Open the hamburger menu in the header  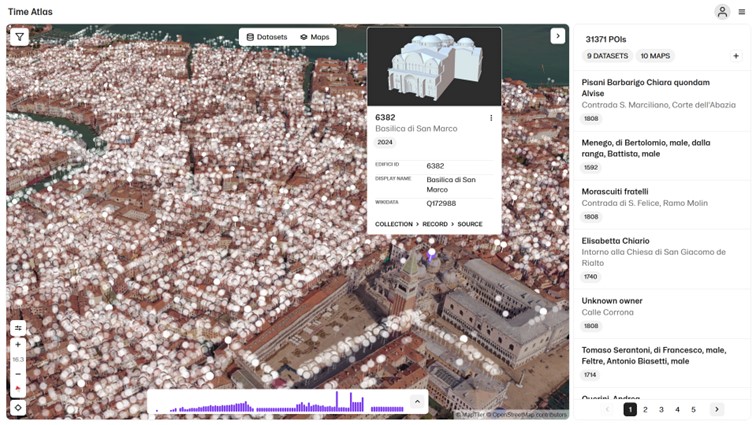pyautogui.click(x=741, y=12)
